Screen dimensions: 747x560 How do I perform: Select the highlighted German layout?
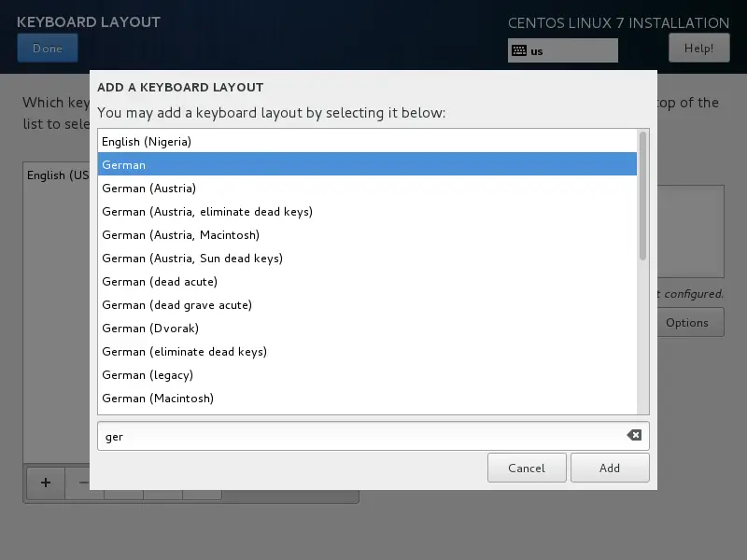coord(367,164)
